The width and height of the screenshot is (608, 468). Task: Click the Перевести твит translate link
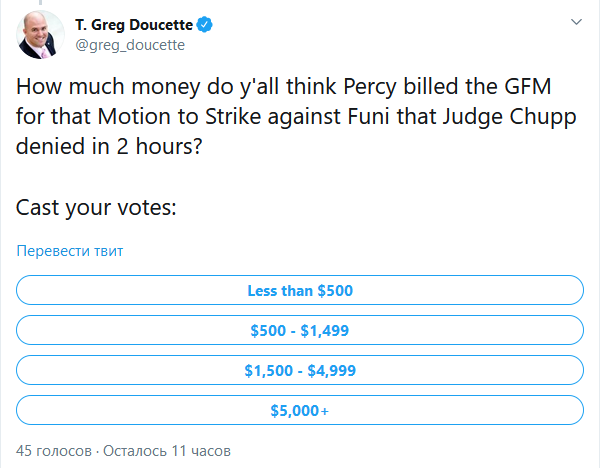(x=70, y=251)
